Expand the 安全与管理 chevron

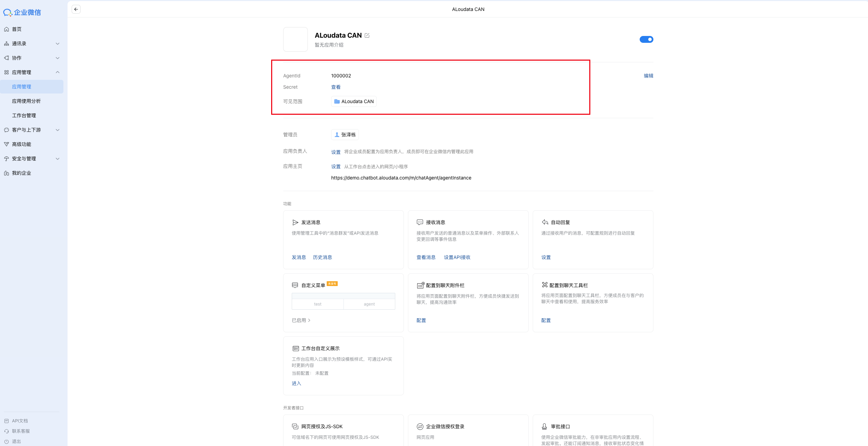point(58,159)
